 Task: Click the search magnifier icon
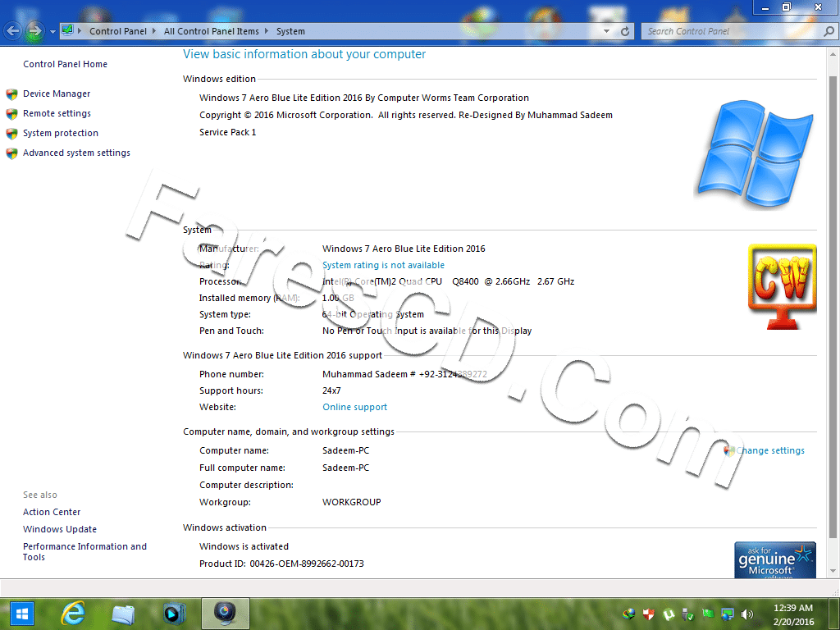pyautogui.click(x=829, y=31)
